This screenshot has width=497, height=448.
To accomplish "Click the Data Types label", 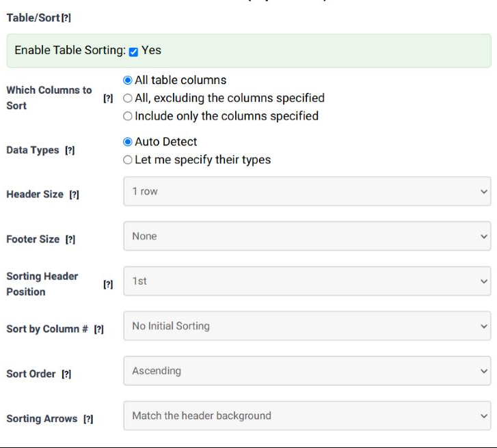I will pos(33,150).
